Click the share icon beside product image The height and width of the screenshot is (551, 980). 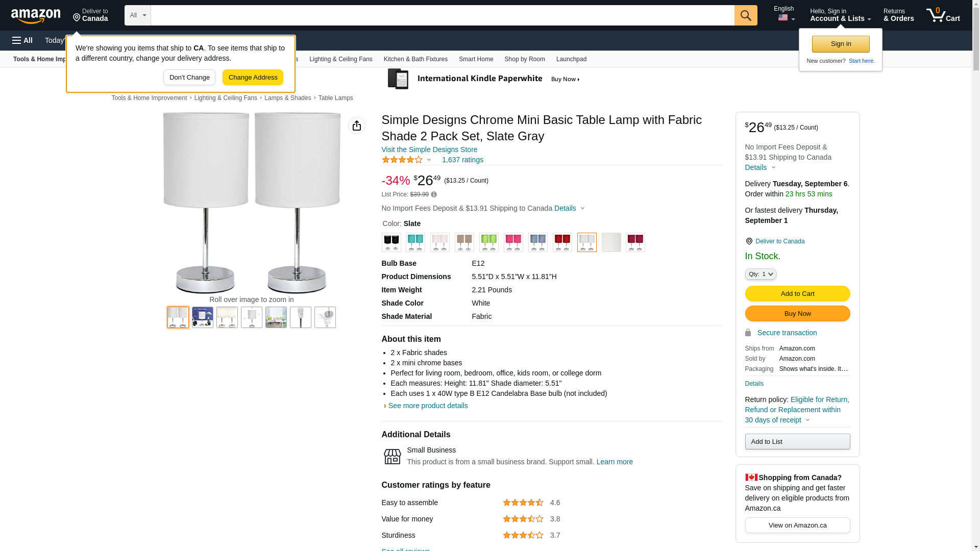pyautogui.click(x=357, y=126)
